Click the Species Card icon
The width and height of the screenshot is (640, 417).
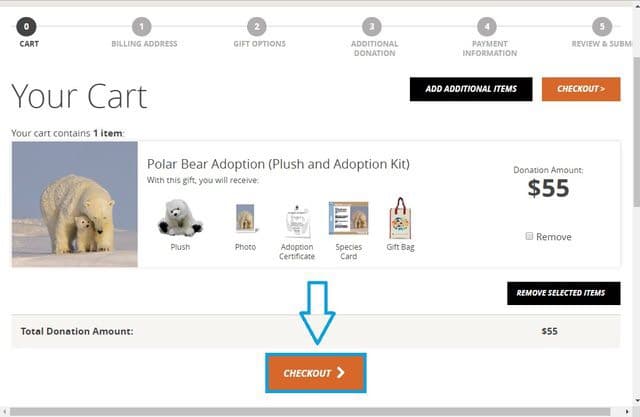(x=349, y=218)
